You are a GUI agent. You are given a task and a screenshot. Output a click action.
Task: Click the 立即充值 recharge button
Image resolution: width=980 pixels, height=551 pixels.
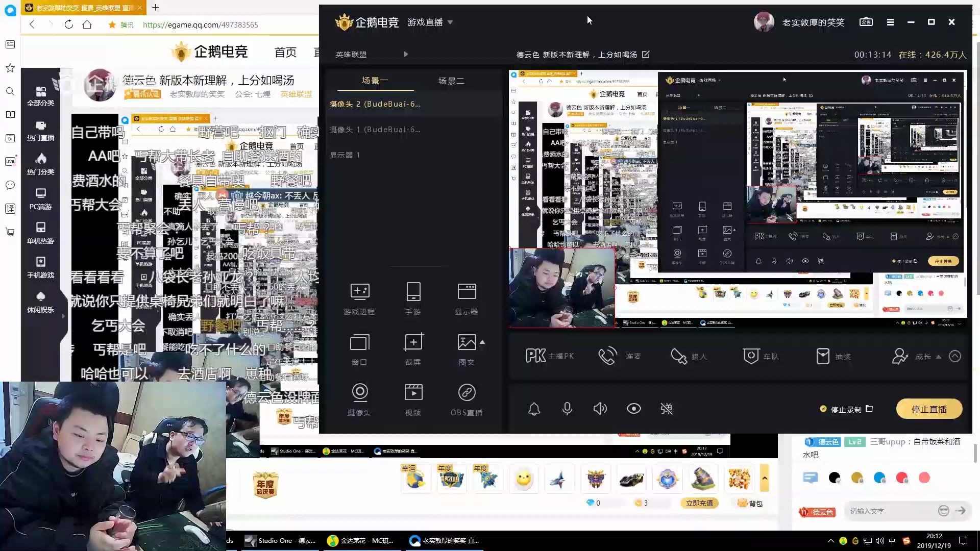[699, 503]
